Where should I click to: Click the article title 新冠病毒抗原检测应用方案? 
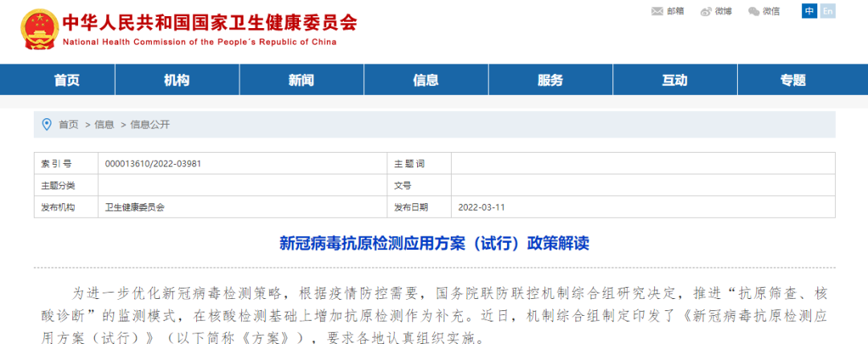(x=434, y=243)
